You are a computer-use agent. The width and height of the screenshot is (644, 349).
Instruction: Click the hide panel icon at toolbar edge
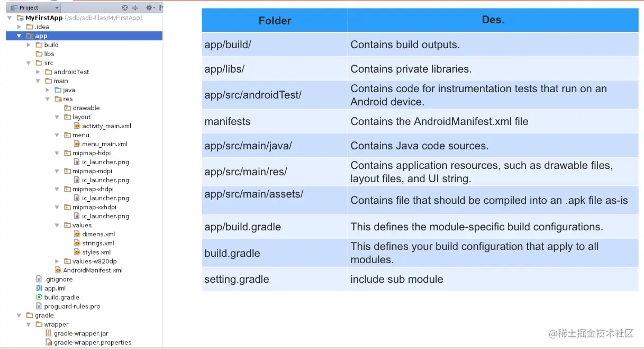(160, 8)
